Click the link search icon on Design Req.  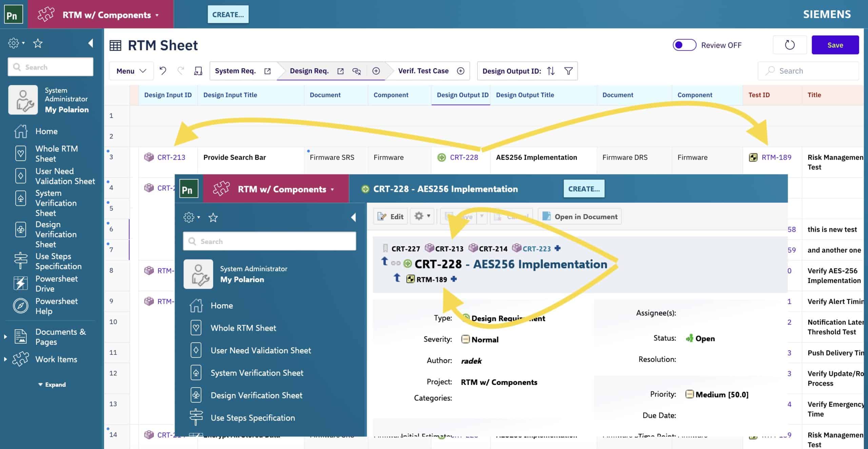point(356,71)
